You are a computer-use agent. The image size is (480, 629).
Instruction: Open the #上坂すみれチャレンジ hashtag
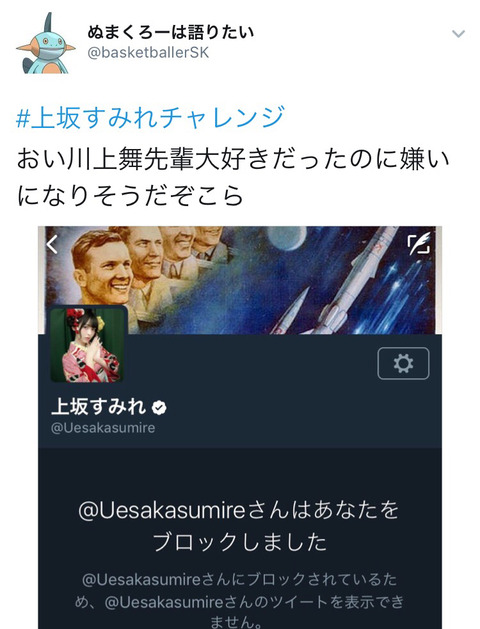[x=150, y=117]
